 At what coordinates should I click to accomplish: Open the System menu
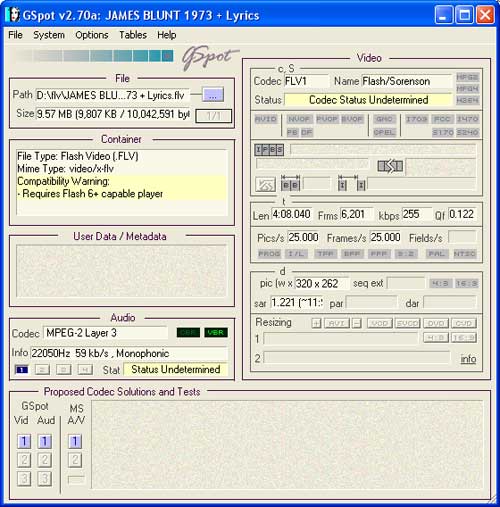pos(49,35)
